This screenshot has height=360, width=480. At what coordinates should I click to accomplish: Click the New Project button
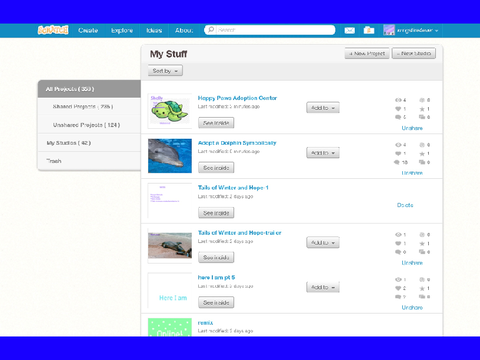[x=367, y=53]
